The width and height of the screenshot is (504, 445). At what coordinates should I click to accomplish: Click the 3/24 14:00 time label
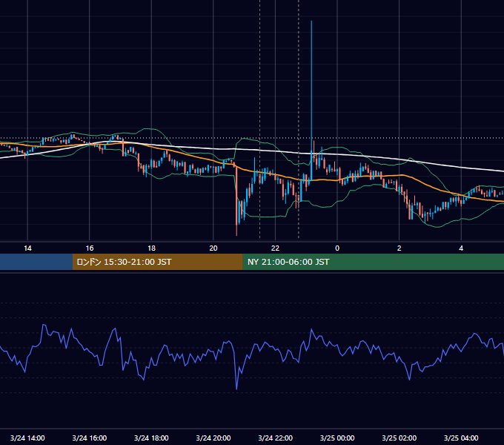coord(27,438)
